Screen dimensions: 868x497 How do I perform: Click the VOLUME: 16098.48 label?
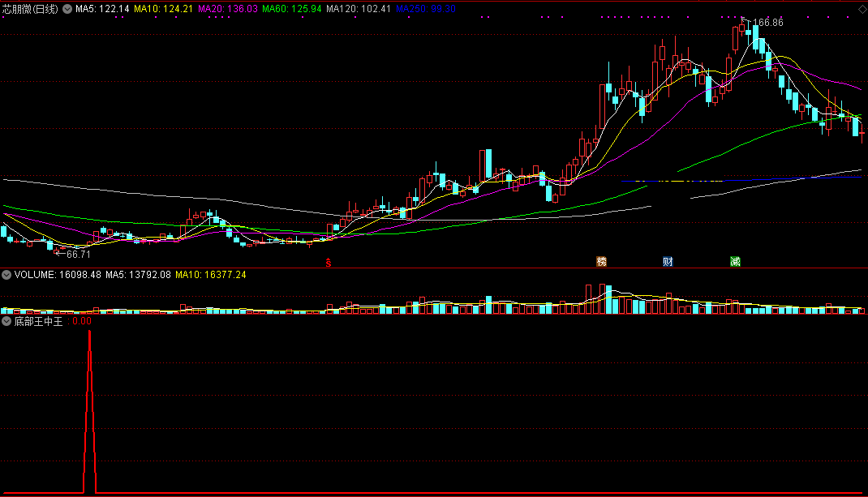coord(58,275)
